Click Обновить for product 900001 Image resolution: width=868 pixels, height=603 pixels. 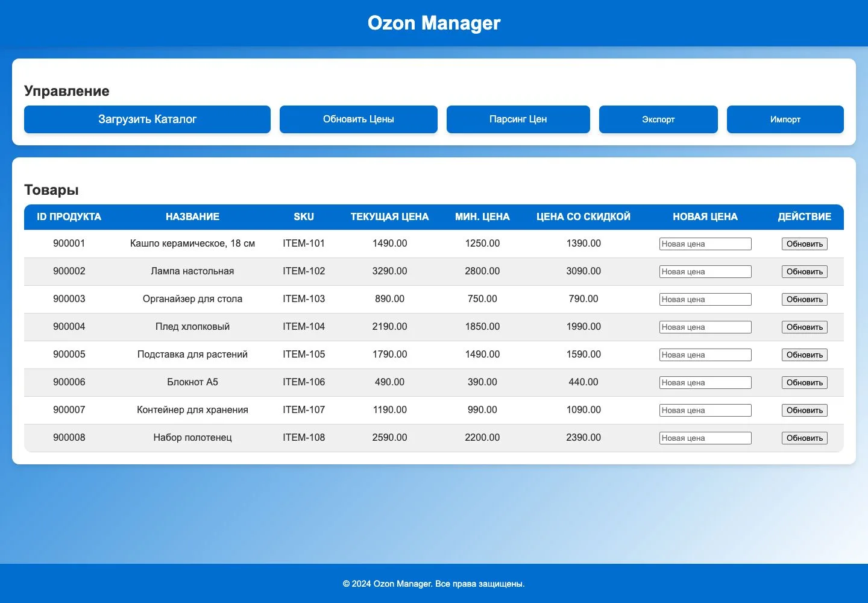[805, 244]
